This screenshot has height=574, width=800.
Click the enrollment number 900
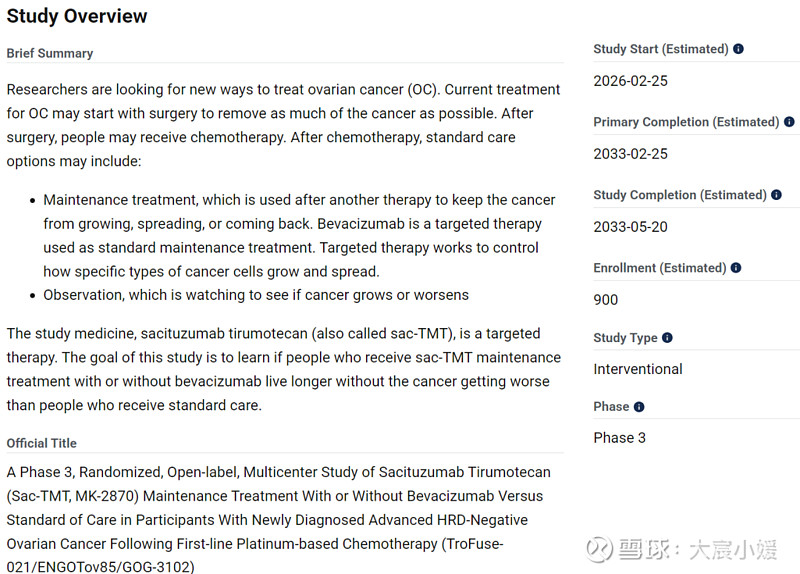click(606, 300)
